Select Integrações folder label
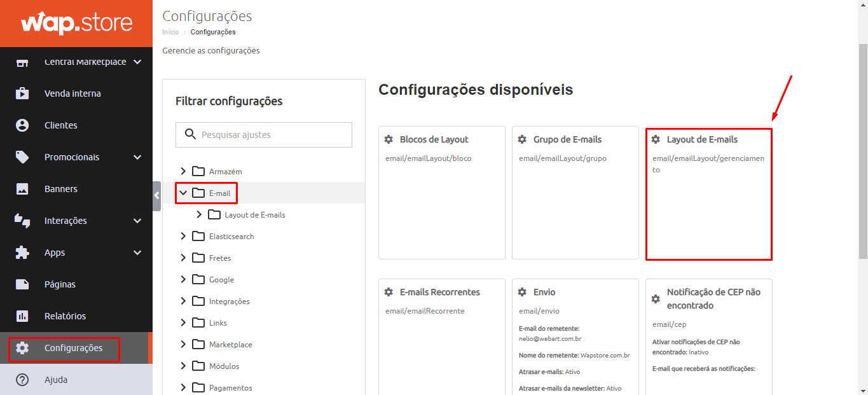 [230, 301]
